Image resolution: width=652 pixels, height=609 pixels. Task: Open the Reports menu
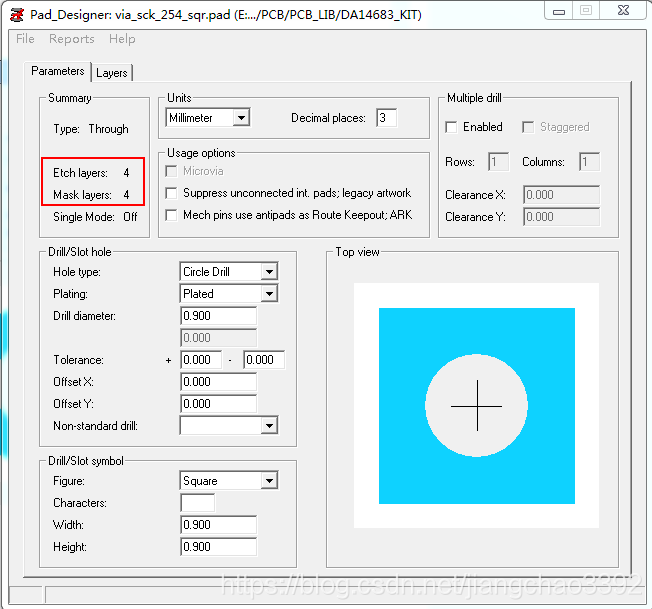click(x=71, y=39)
